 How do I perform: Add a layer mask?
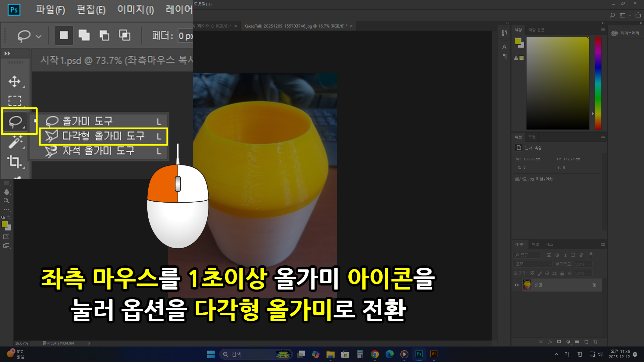click(559, 342)
